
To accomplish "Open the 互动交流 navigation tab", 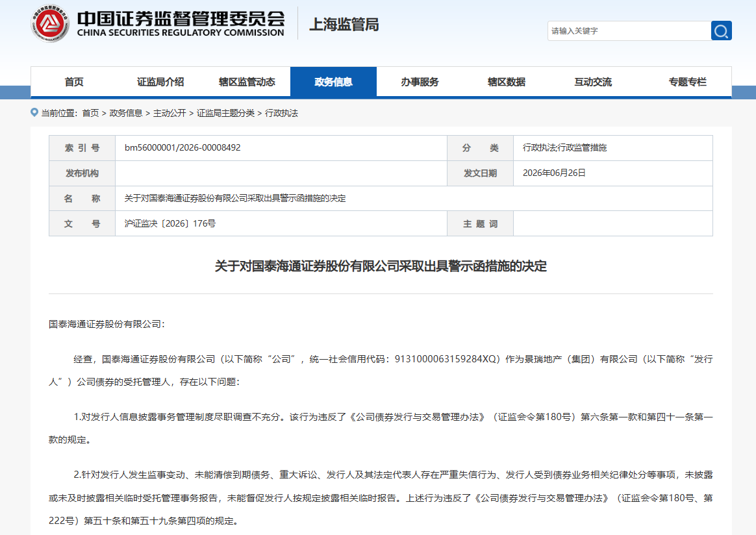I will pyautogui.click(x=593, y=82).
